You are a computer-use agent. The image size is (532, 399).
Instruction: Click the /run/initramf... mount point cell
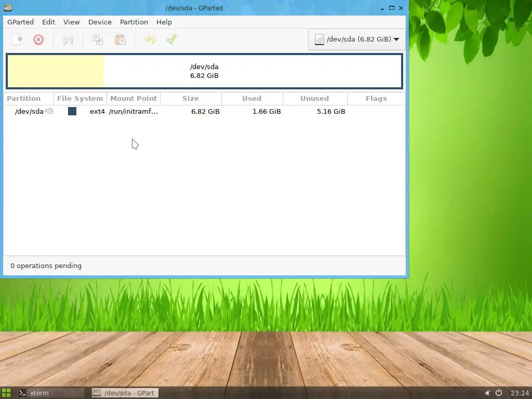[134, 111]
